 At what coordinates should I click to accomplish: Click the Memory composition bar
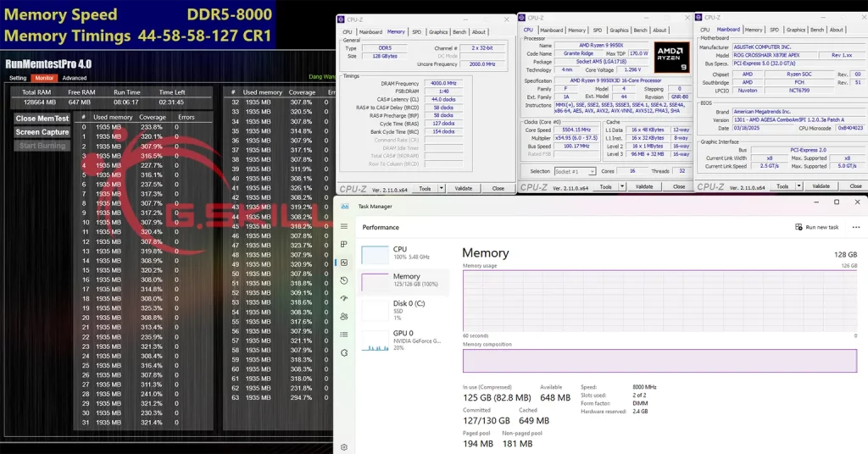tap(659, 361)
